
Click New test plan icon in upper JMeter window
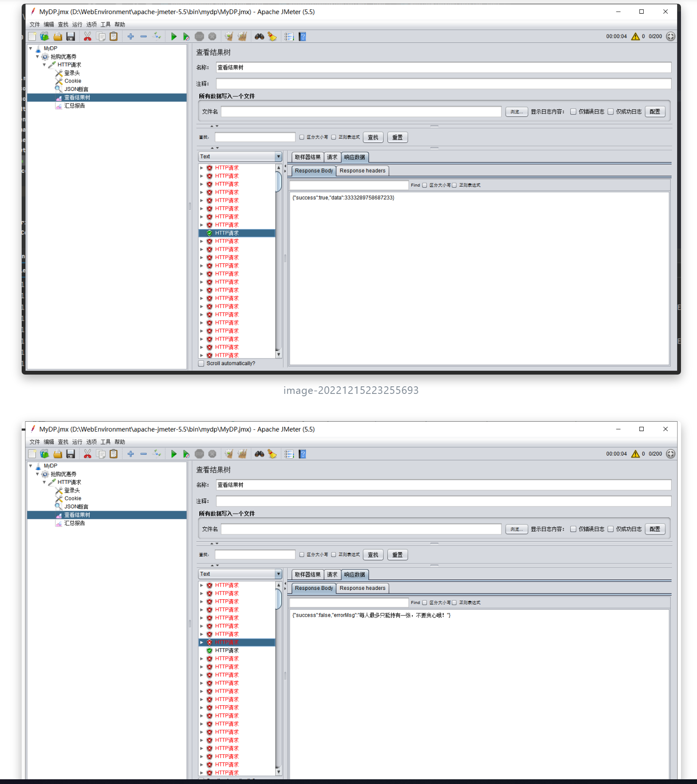point(32,36)
